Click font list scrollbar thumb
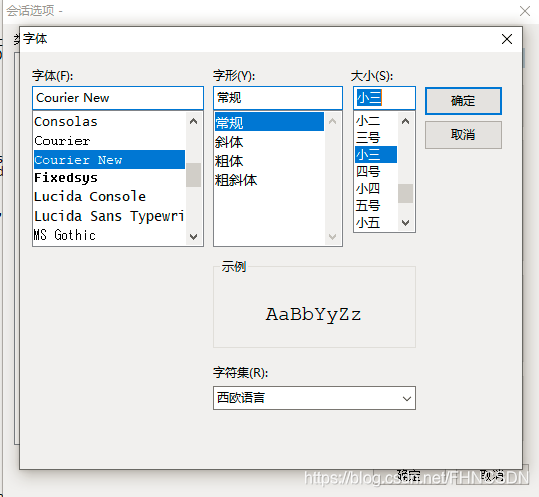This screenshot has height=497, width=539. tap(194, 175)
